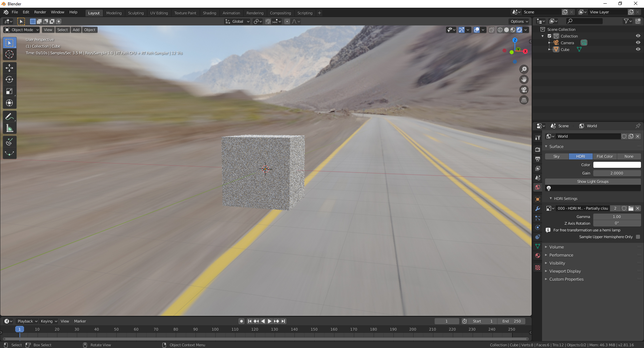
Task: Expand the Viewport Display section
Action: pos(565,271)
